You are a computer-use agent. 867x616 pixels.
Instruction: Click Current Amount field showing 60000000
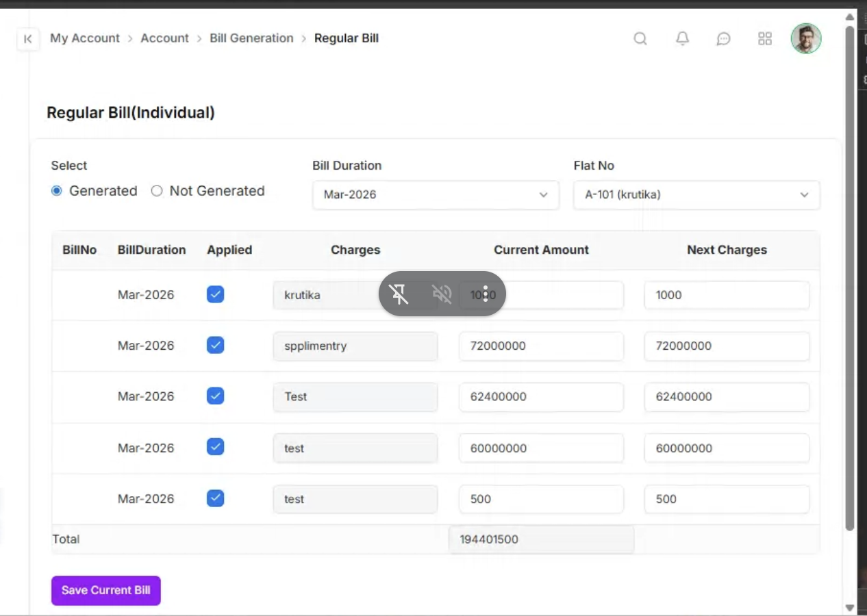click(541, 448)
